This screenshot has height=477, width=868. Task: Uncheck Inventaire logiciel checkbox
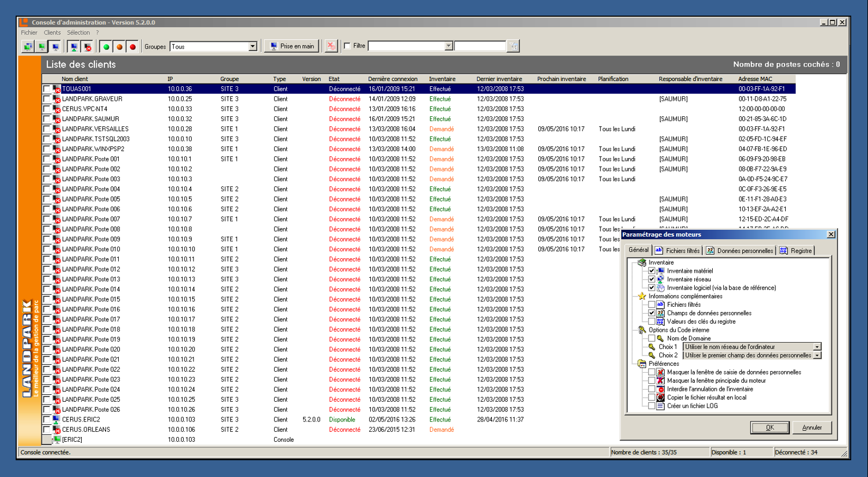pyautogui.click(x=652, y=288)
